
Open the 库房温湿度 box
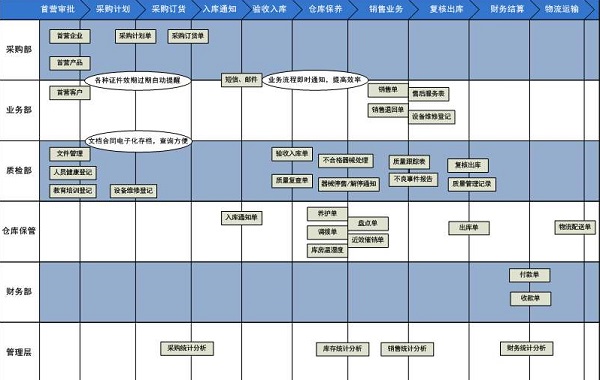click(327, 251)
